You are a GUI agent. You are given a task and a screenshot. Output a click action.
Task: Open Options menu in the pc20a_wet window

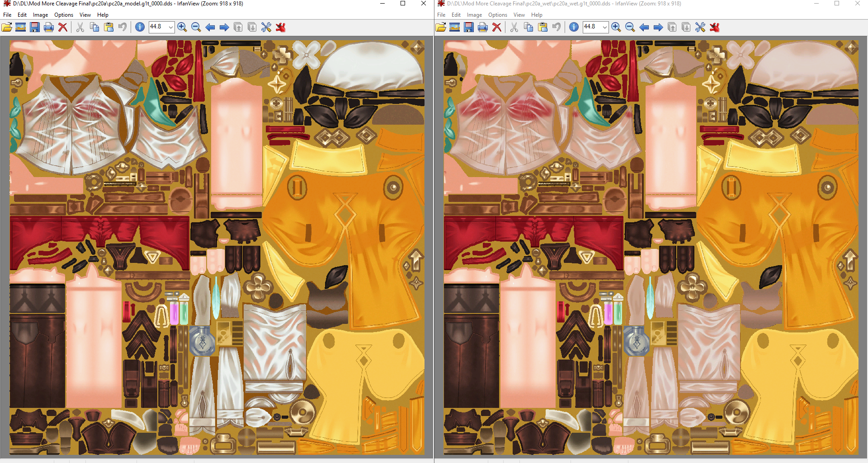[x=498, y=15]
